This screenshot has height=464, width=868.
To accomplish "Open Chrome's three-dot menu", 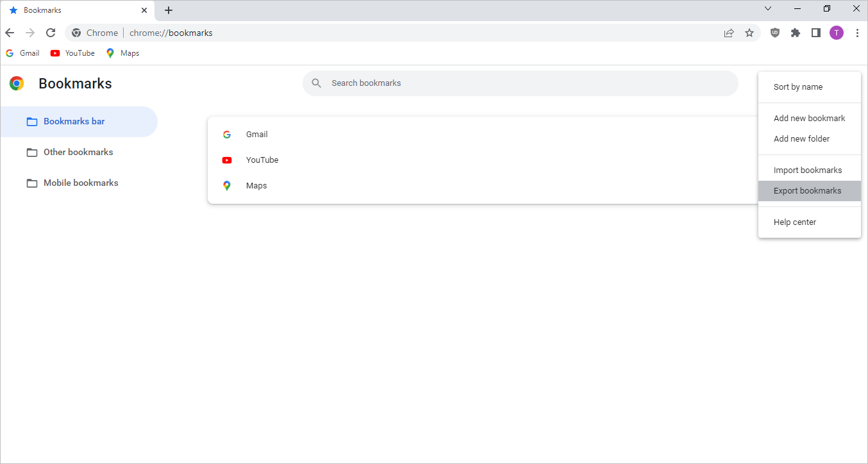I will click(857, 33).
